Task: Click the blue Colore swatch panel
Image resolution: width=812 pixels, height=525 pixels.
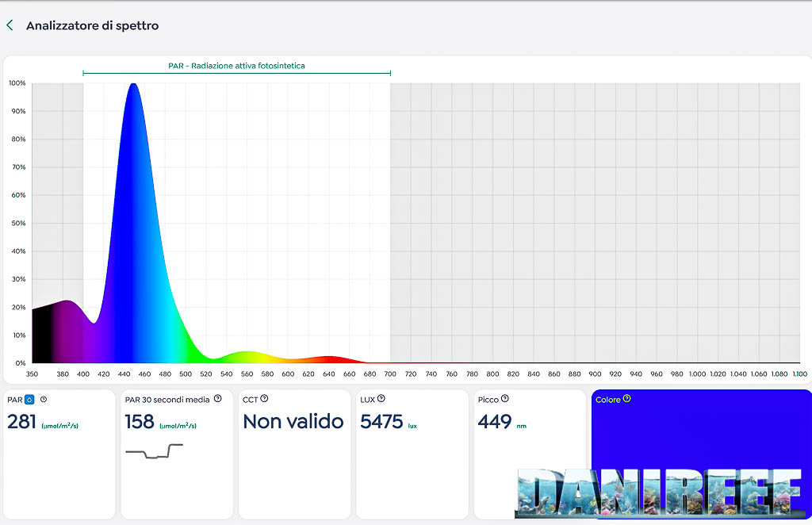Action: [700, 436]
